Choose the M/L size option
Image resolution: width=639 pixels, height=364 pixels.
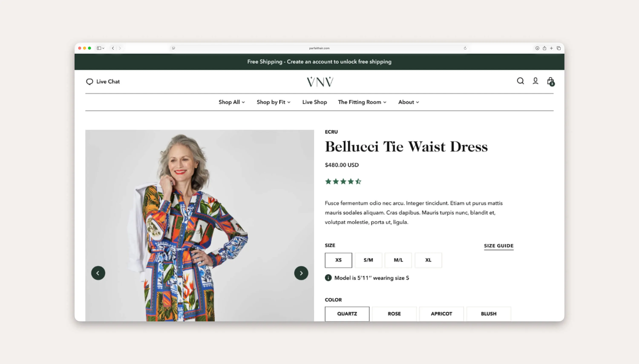click(x=398, y=260)
